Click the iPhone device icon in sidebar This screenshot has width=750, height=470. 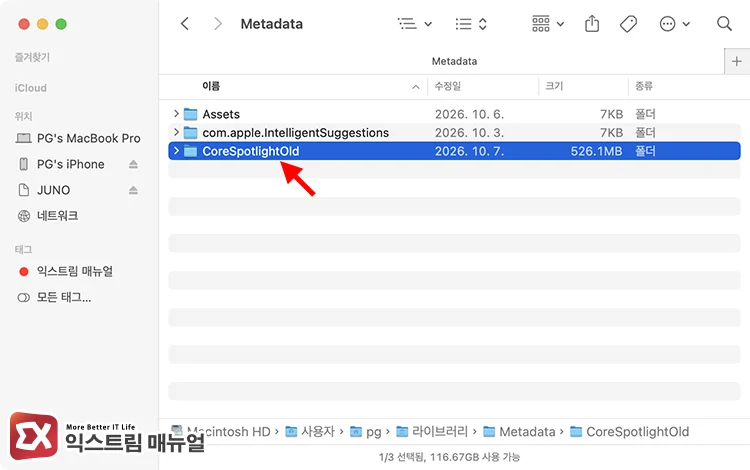(x=23, y=164)
